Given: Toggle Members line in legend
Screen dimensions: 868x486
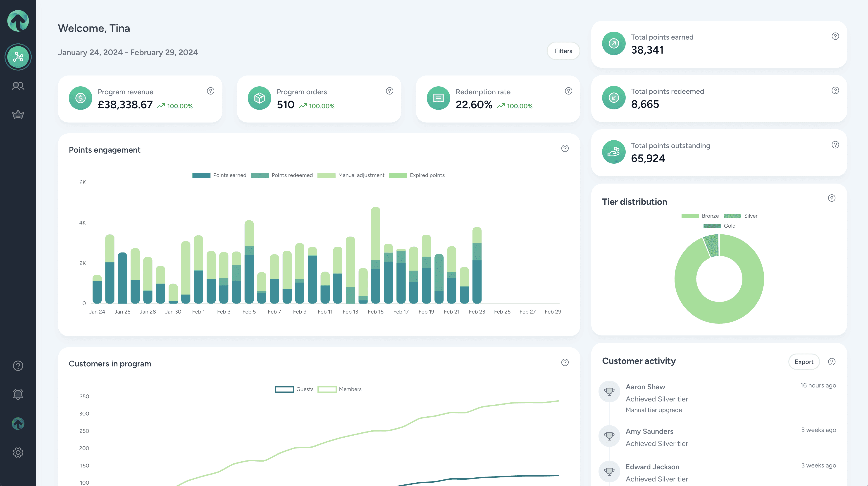Looking at the screenshot, I should click(x=339, y=389).
